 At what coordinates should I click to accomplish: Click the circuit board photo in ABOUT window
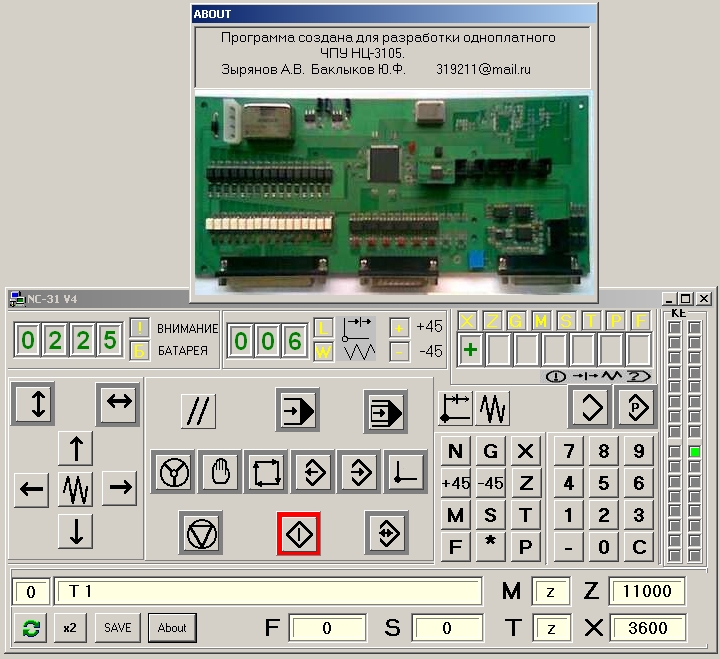pyautogui.click(x=394, y=194)
